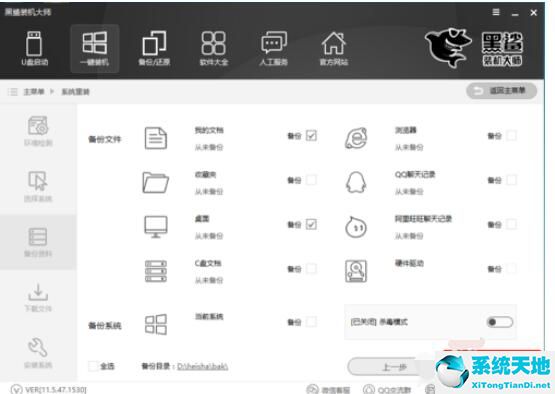Select the 安装系统 install system step
Image resolution: width=555 pixels, height=394 pixels.
[x=38, y=353]
